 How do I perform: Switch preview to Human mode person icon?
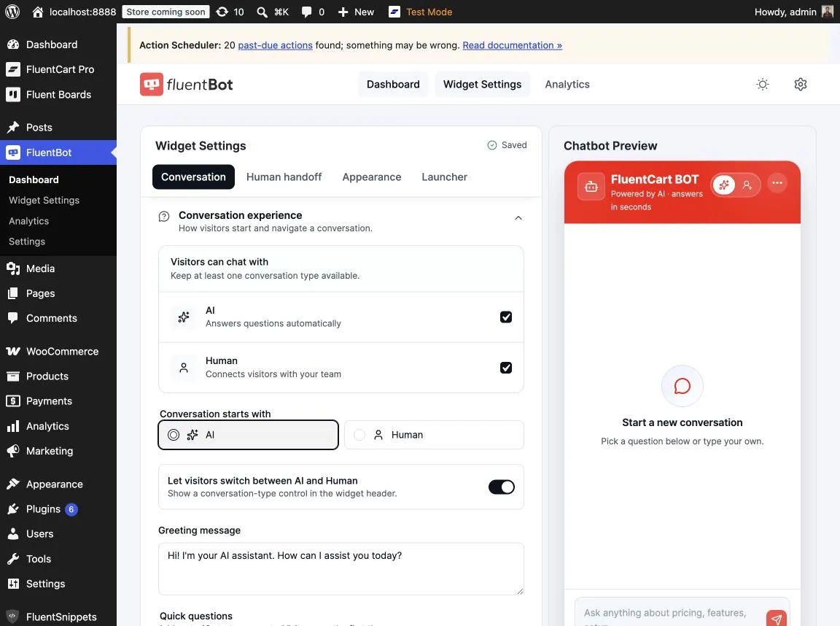click(x=747, y=185)
